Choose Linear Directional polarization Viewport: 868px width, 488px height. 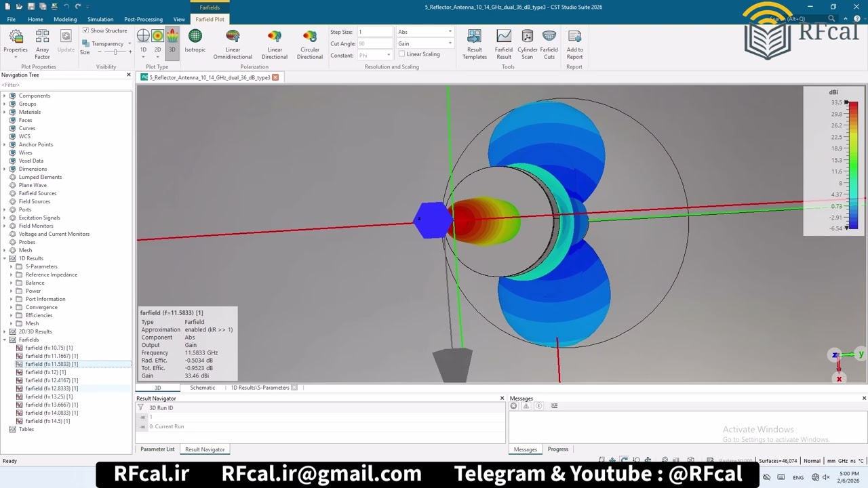275,44
